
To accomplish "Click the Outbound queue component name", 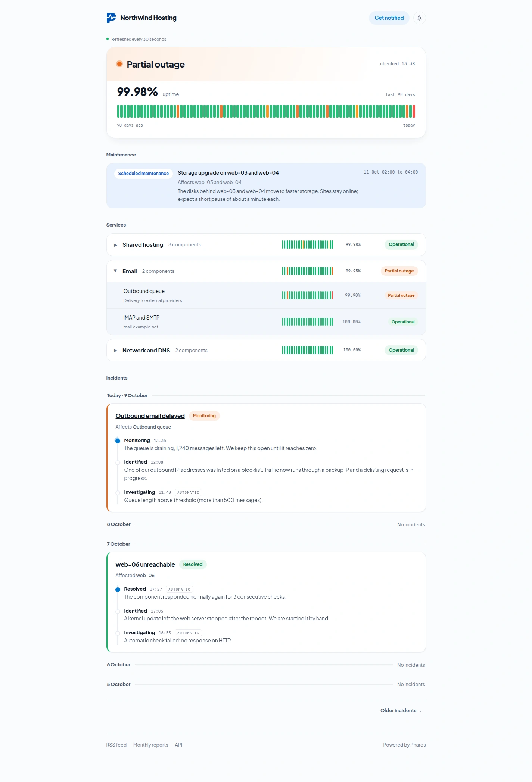I will [144, 291].
